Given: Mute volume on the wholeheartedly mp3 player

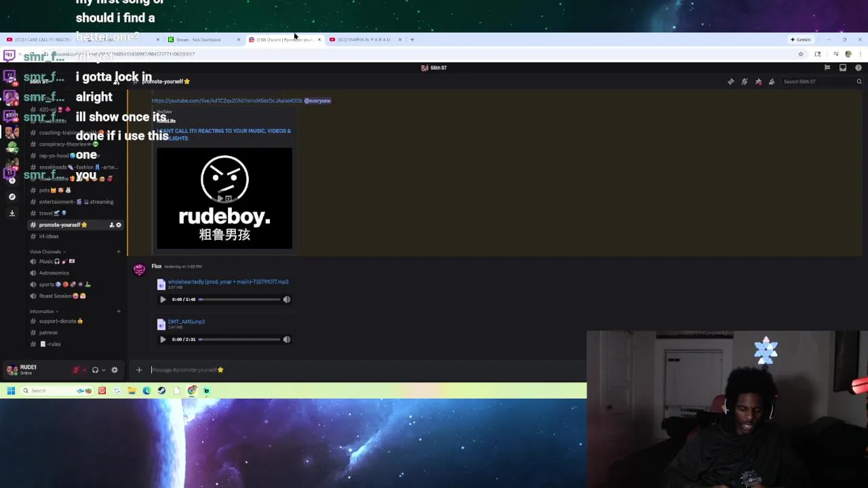Looking at the screenshot, I should tap(286, 300).
